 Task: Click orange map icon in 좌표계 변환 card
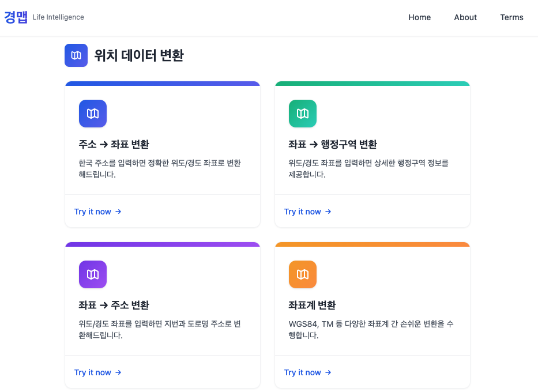coord(303,274)
